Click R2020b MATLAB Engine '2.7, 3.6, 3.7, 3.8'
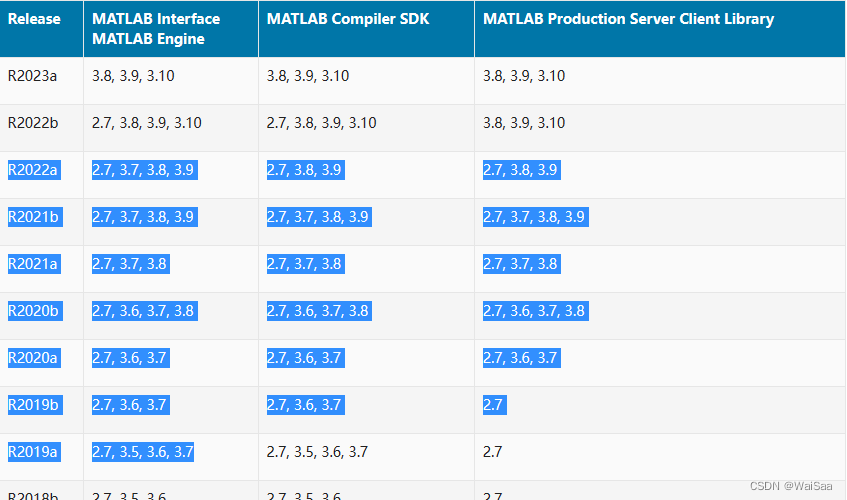The width and height of the screenshot is (847, 500). point(145,310)
